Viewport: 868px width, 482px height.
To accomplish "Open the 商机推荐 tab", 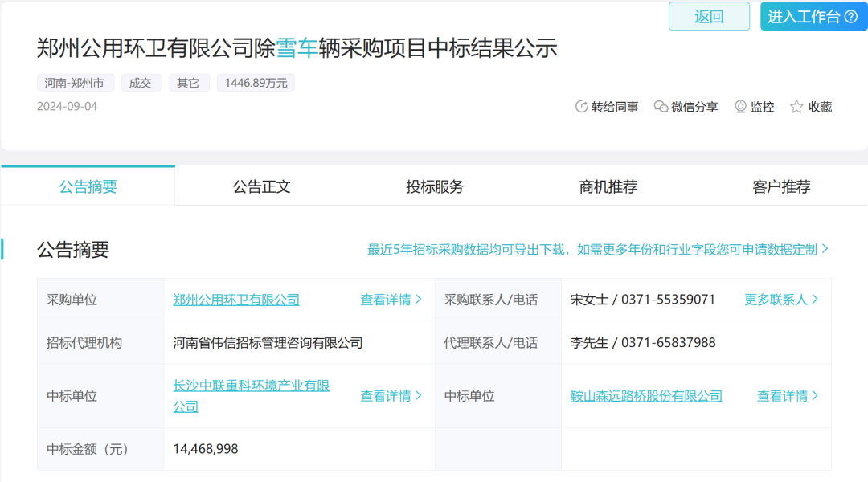I will point(608,186).
